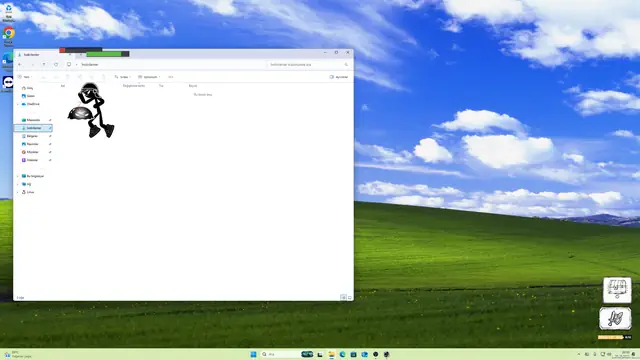Open the three-dots more options menu

click(171, 77)
